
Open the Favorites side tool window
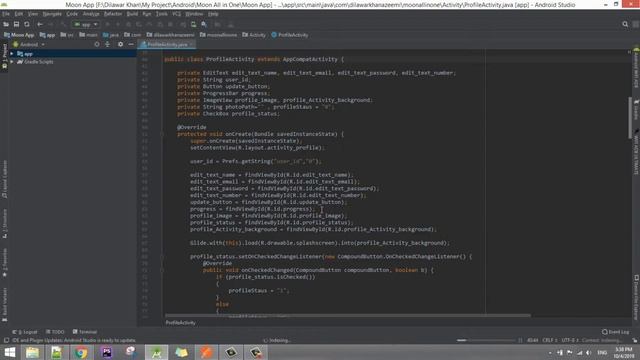(4, 262)
